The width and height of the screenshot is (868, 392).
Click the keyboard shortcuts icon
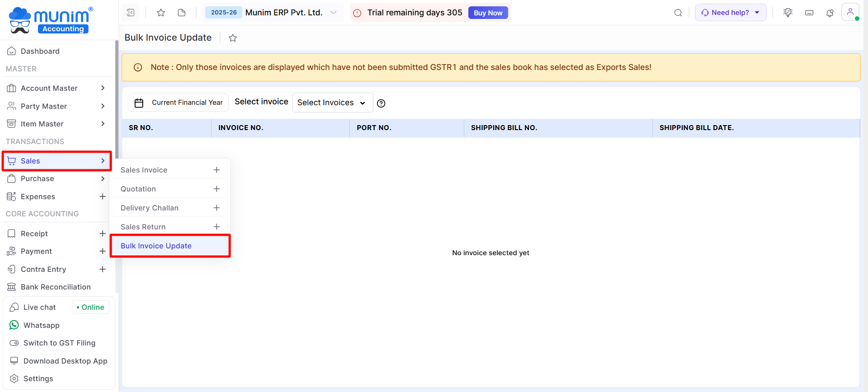click(809, 13)
